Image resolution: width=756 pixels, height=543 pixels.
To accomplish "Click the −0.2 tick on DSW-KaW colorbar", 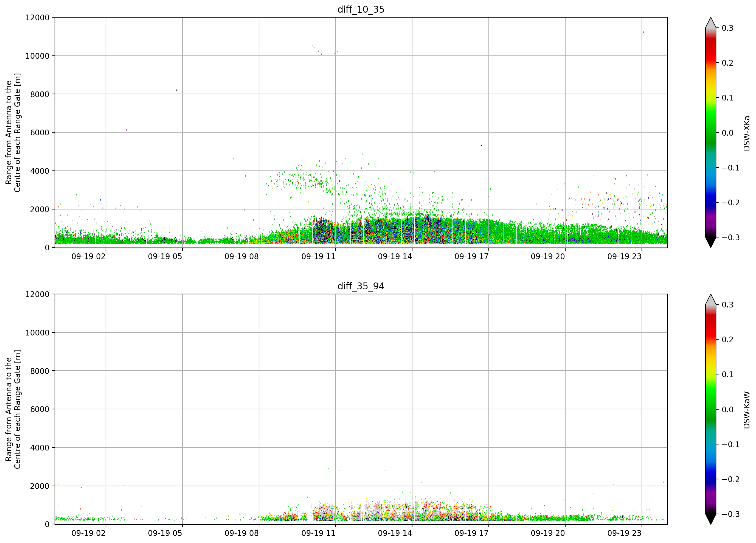I will coord(730,479).
